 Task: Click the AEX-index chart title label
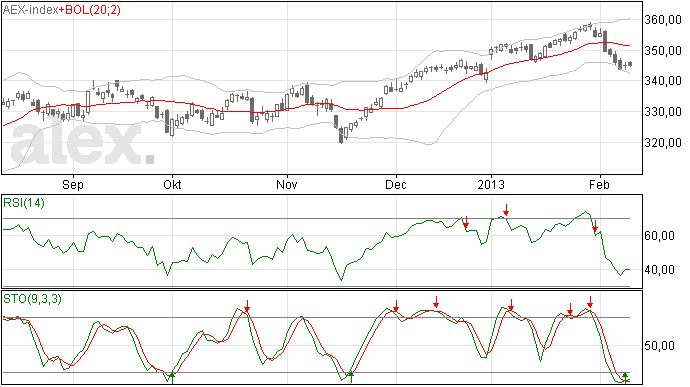click(x=30, y=10)
